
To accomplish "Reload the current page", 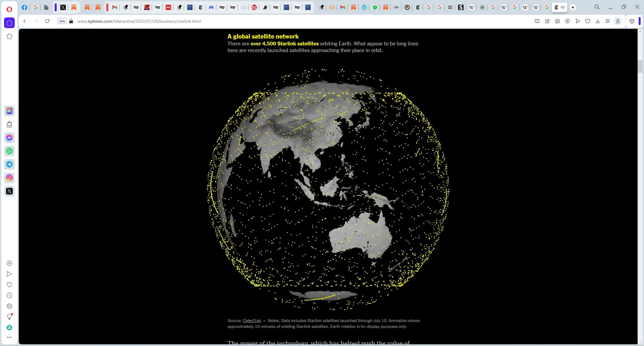I will [x=47, y=21].
